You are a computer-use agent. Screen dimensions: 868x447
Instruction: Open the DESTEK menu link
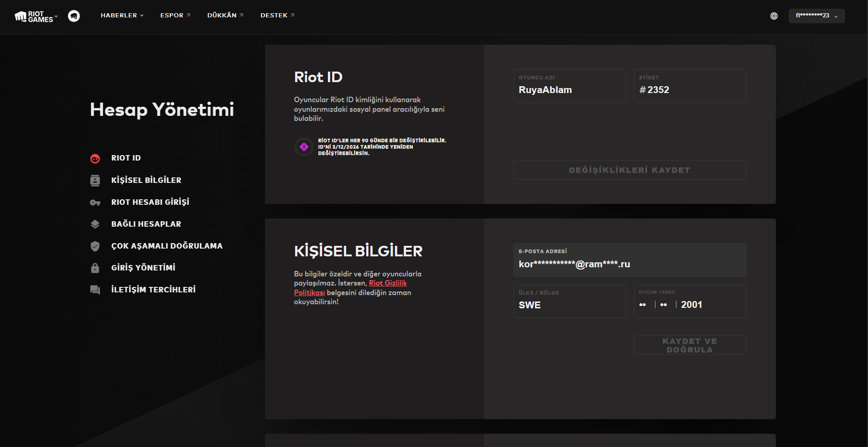278,16
